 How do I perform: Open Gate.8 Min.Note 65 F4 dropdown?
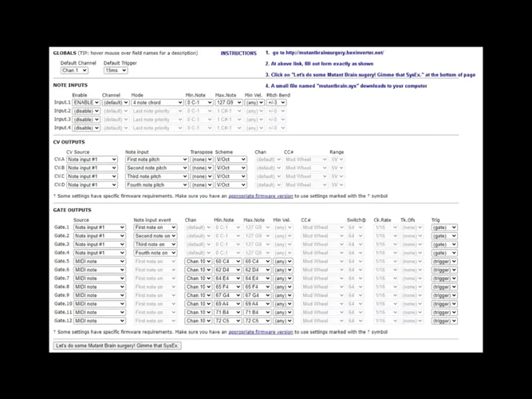pos(227,286)
